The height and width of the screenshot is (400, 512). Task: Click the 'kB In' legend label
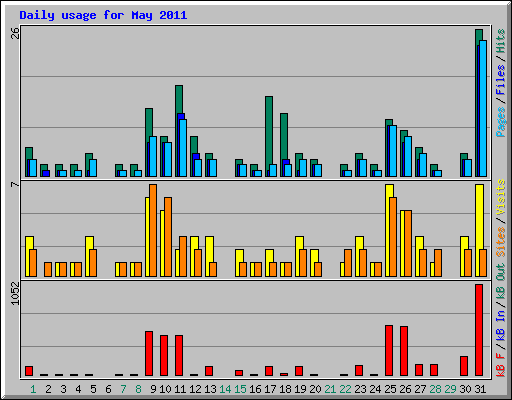click(501, 325)
